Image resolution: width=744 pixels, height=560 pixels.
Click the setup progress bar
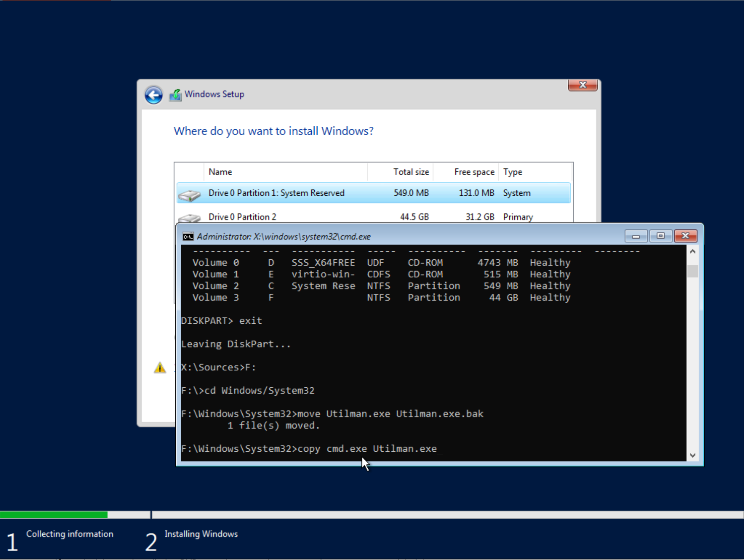(372, 515)
